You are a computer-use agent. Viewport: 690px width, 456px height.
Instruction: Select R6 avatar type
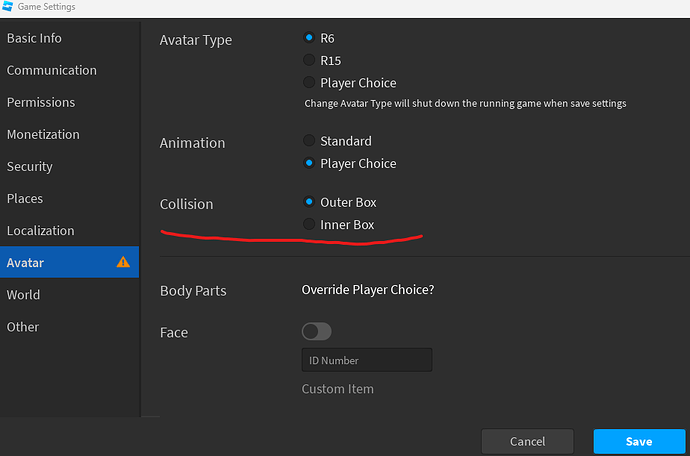(309, 38)
